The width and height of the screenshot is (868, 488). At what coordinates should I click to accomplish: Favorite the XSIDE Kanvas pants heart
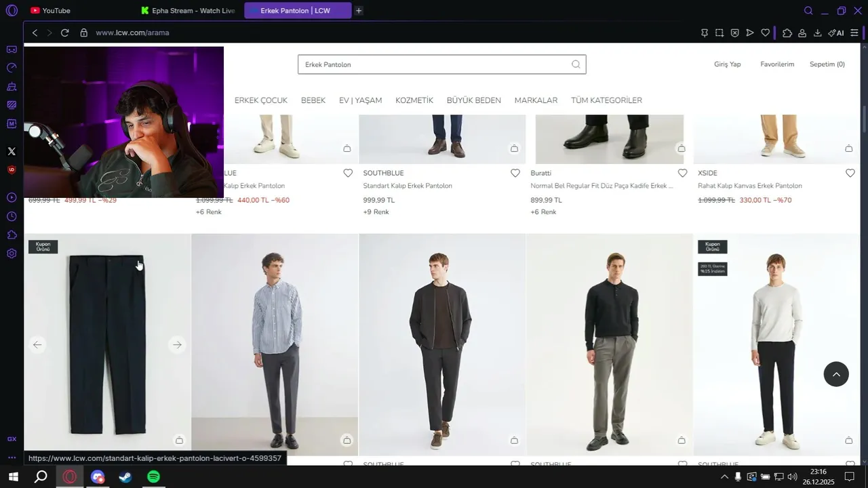[850, 174]
